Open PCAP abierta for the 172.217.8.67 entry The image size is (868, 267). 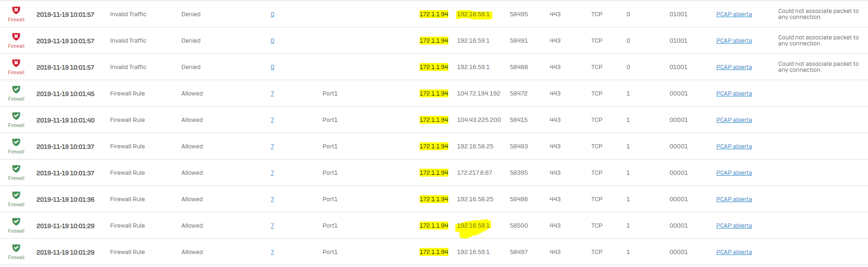click(734, 173)
